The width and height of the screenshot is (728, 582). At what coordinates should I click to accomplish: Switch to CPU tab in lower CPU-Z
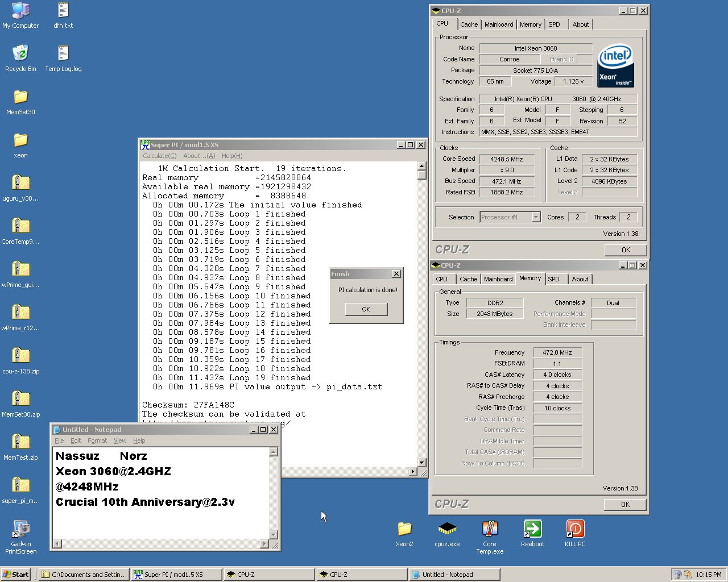[x=442, y=279]
